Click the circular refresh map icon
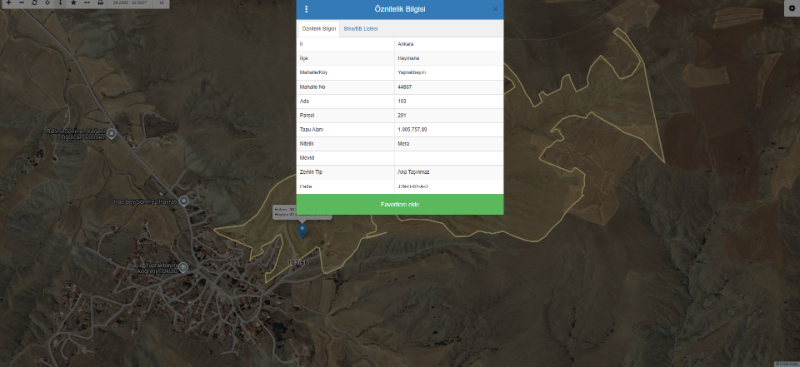 click(x=34, y=3)
